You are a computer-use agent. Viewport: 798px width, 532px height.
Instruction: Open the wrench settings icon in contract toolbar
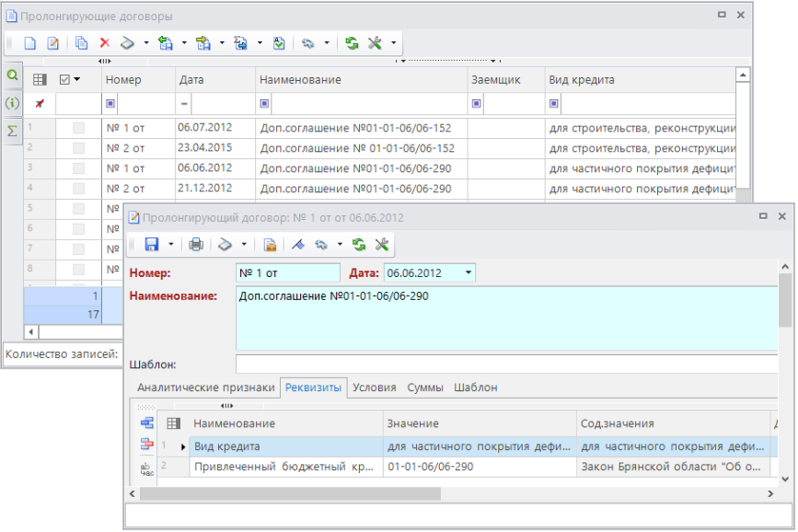[x=381, y=245]
